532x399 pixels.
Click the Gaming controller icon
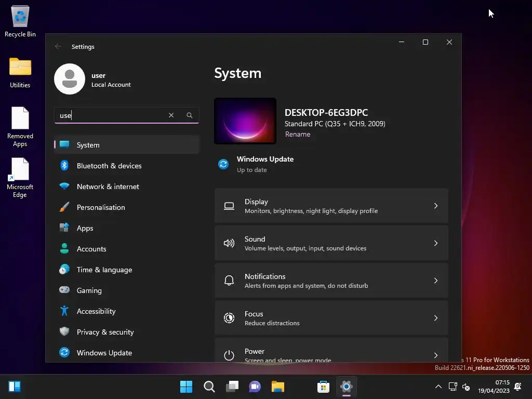click(x=64, y=290)
